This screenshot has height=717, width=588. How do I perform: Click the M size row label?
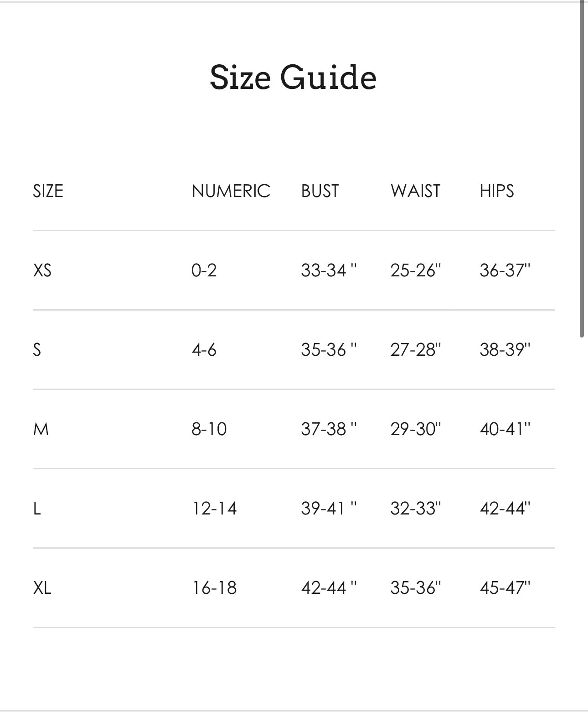(x=41, y=429)
